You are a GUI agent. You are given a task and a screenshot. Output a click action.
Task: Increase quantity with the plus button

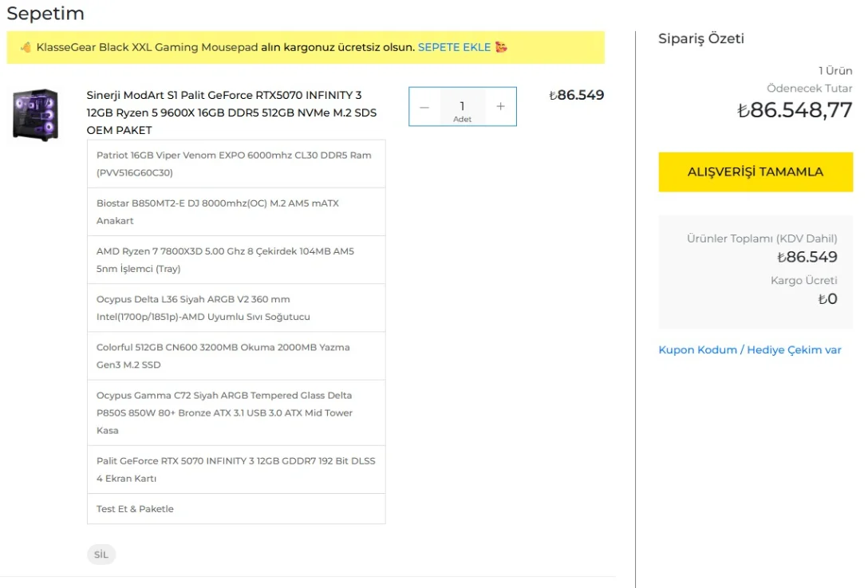click(500, 106)
